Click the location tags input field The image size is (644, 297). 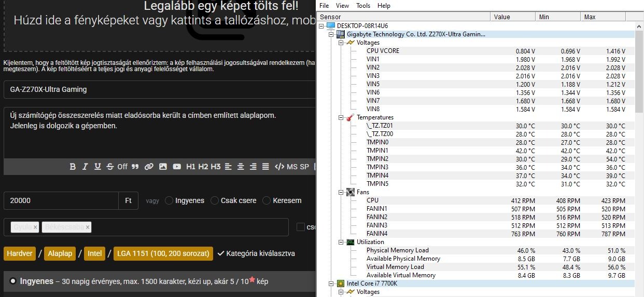tap(146, 227)
